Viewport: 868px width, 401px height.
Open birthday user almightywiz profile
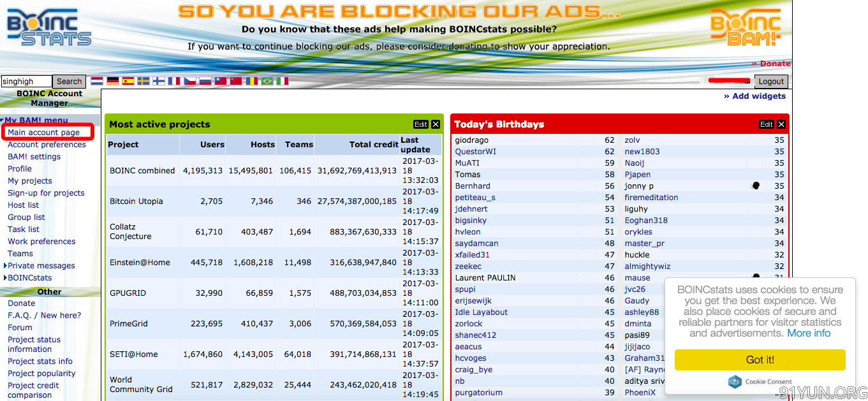tap(648, 266)
